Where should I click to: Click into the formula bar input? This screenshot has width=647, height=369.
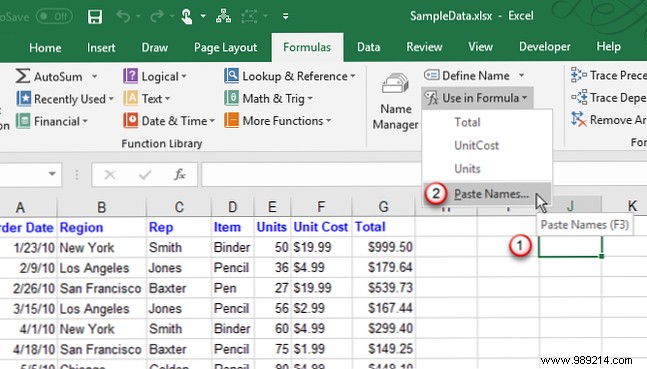pos(311,175)
